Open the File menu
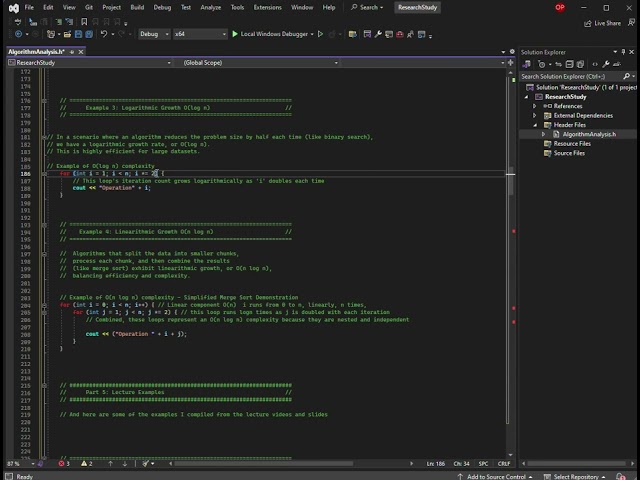This screenshot has height=480, width=640. 29,7
